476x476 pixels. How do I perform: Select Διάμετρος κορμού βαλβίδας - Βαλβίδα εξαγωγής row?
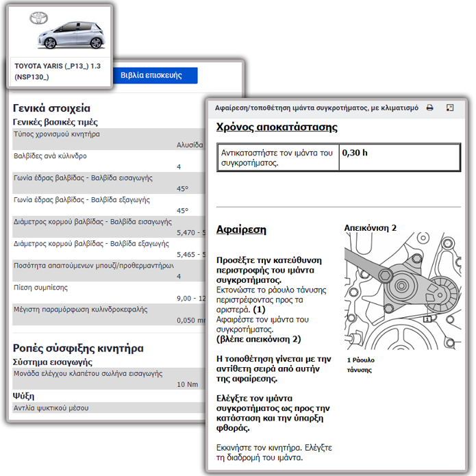tap(109, 249)
